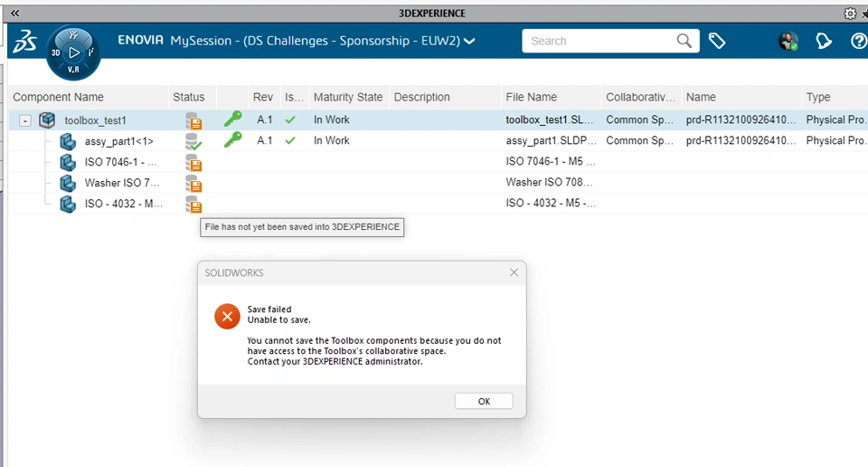Screen dimensions: 868x467
Task: Click the assy_part1 green checkmark icon
Action: click(x=290, y=140)
